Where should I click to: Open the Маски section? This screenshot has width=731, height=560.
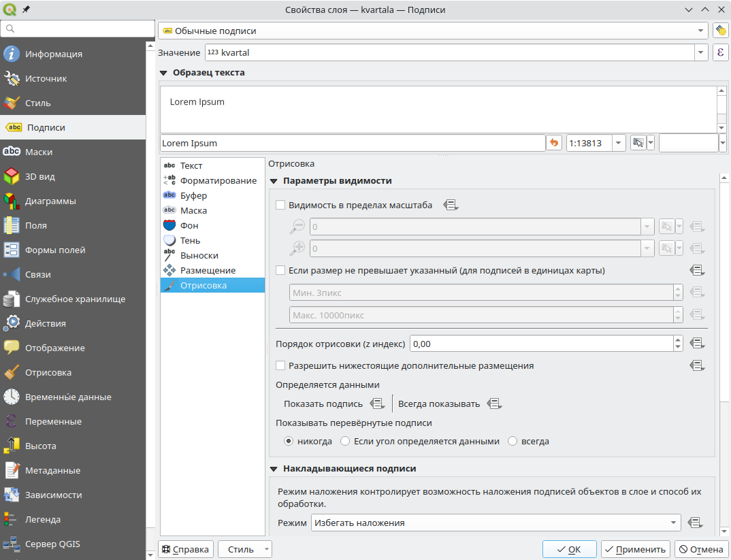(73, 152)
